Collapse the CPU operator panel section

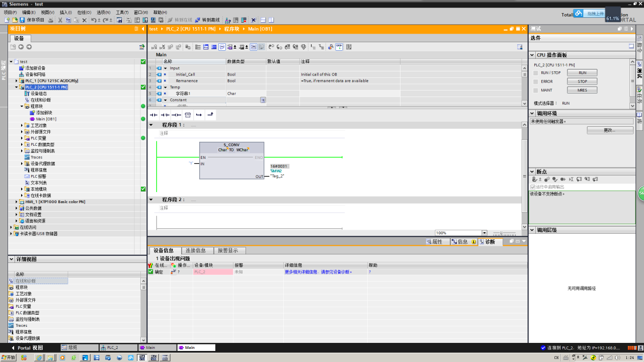click(532, 55)
